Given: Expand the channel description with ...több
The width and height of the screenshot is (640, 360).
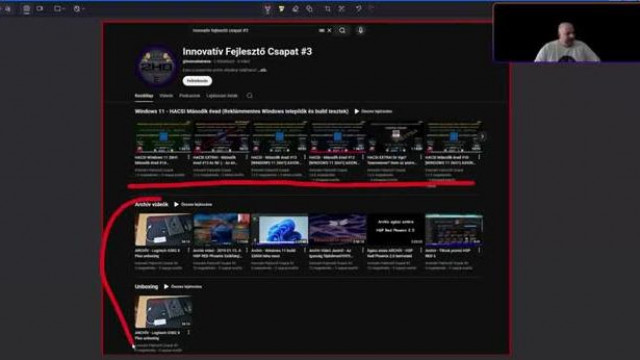Looking at the screenshot, I should (263, 70).
